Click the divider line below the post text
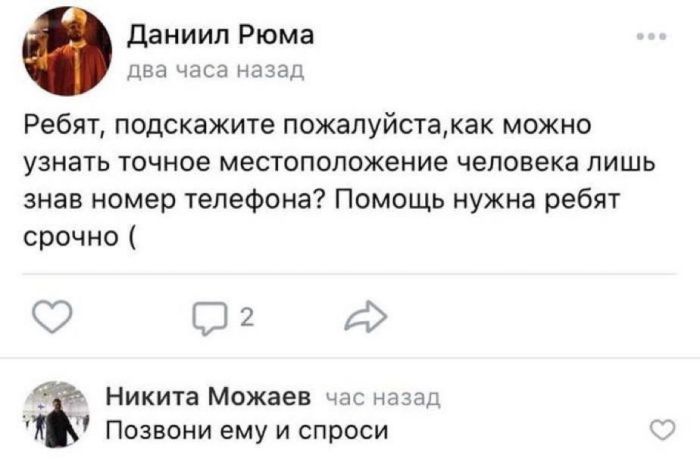The width and height of the screenshot is (700, 465). pos(349,273)
